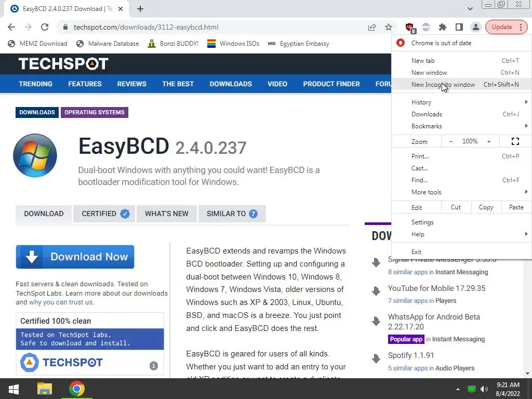The width and height of the screenshot is (532, 399).
Task: Click the OPERATING SYSTEMS category tag
Action: 95,112
